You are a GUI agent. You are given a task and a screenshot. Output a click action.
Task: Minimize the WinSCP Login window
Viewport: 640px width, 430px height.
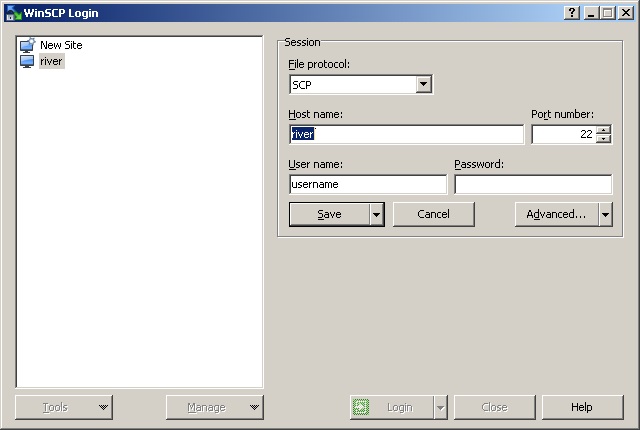591,13
